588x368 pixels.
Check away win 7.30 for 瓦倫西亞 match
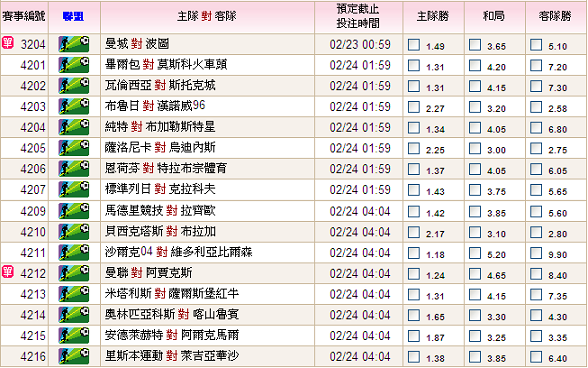536,86
